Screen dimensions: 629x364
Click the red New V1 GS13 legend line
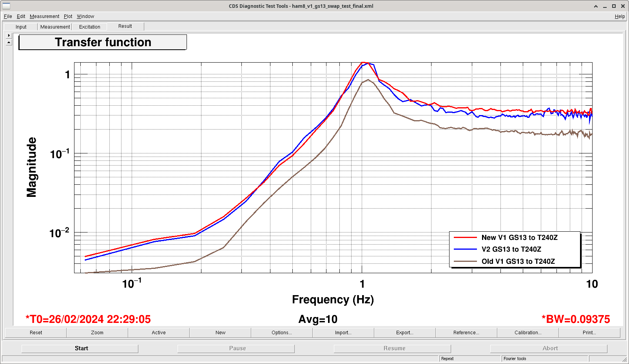point(465,238)
